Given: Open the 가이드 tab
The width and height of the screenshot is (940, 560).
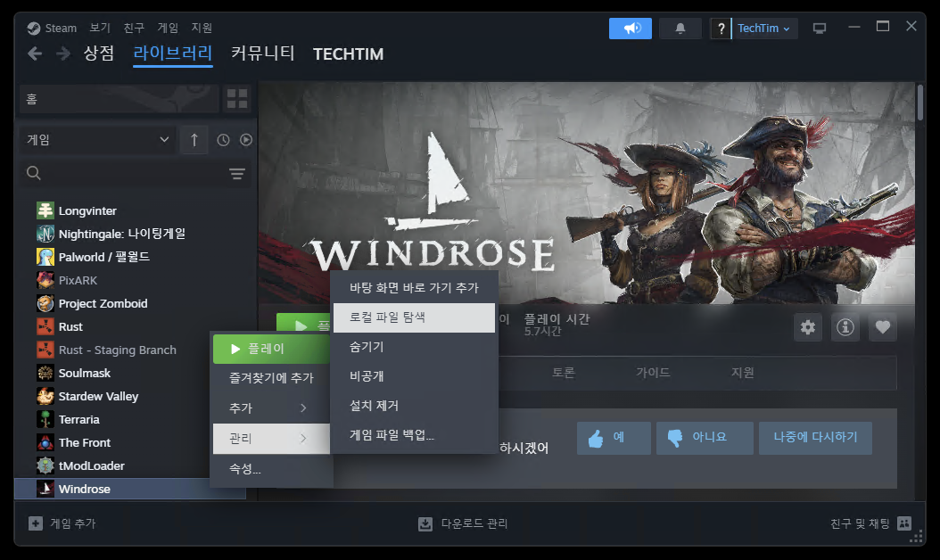Looking at the screenshot, I should click(653, 373).
